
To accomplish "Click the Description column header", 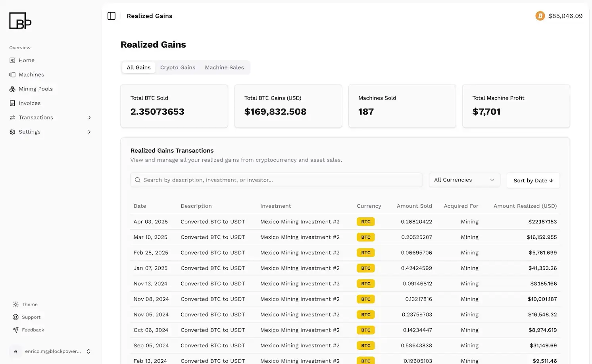I will [196, 206].
